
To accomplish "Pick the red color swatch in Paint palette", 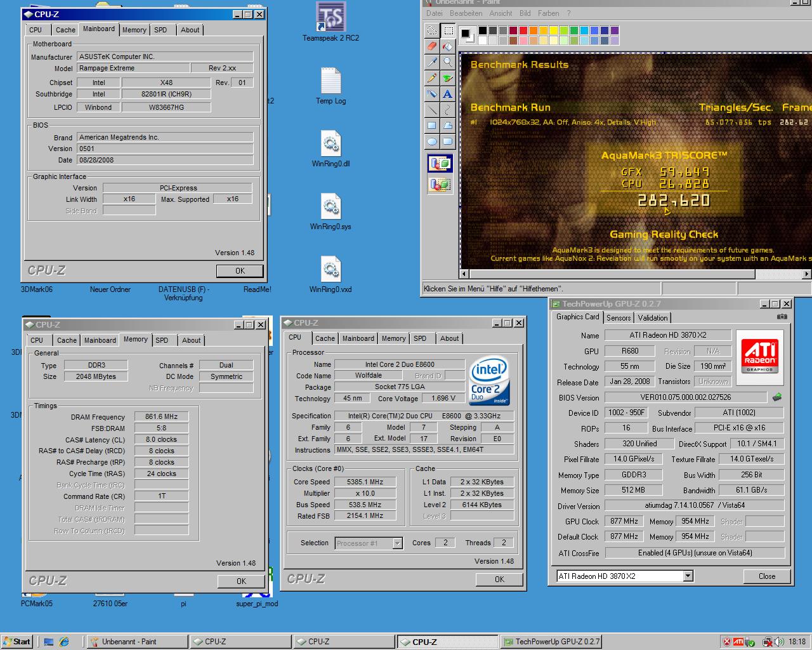I will [523, 30].
